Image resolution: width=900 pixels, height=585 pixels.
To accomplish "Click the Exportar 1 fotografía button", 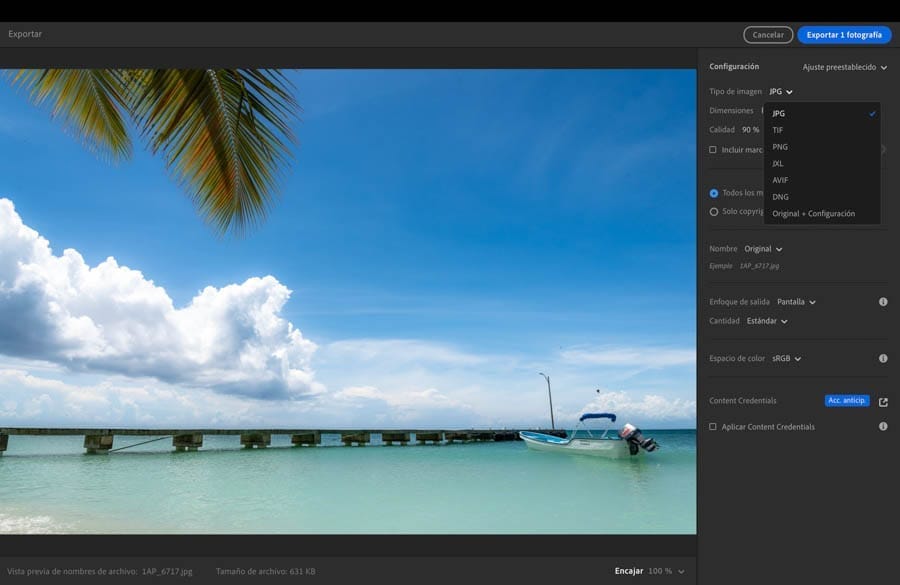I will point(844,35).
